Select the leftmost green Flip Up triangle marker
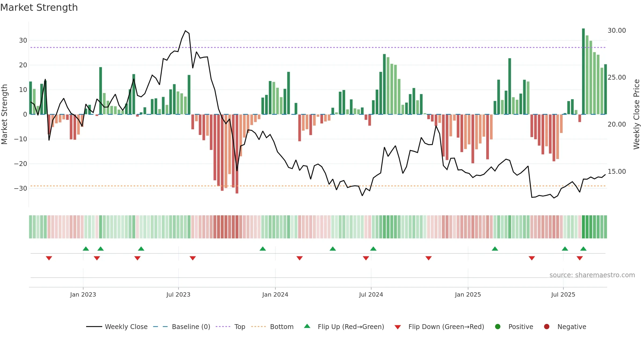This screenshot has height=362, width=644. click(x=86, y=249)
